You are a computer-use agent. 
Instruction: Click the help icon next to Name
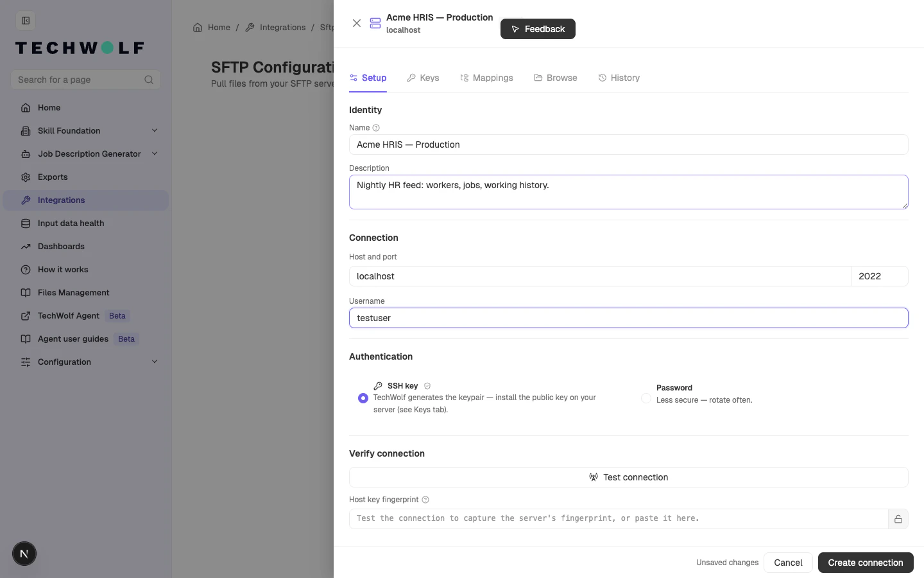coord(376,128)
